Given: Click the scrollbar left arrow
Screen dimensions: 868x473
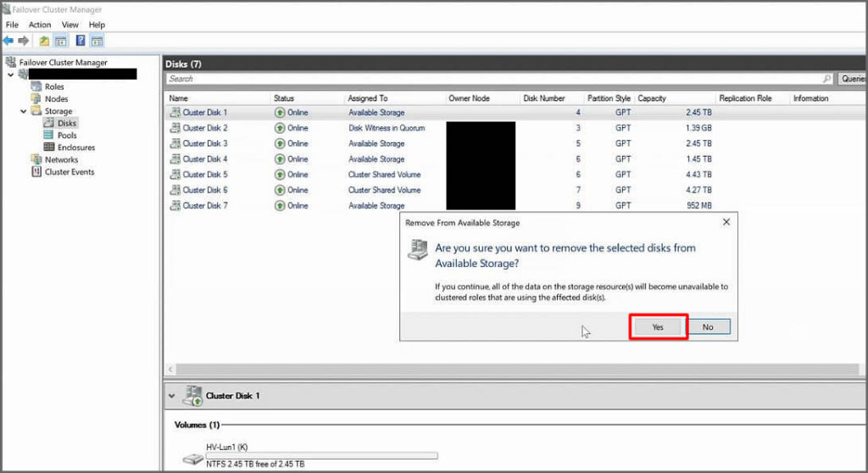Looking at the screenshot, I should point(170,369).
